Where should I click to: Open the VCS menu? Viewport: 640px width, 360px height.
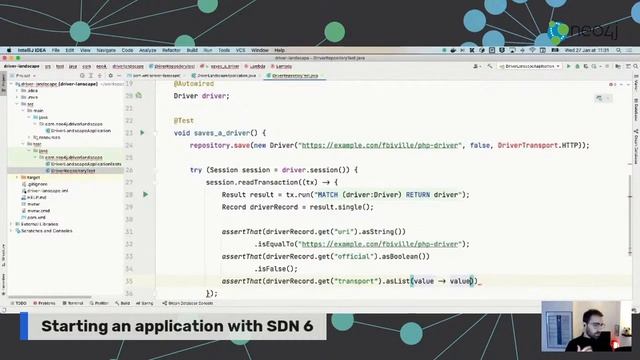pos(240,50)
